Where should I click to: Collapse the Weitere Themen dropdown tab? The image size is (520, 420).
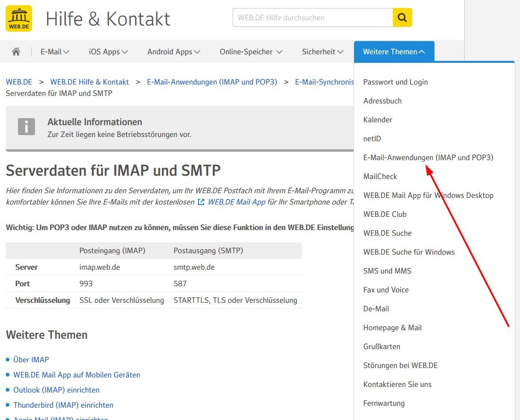[394, 51]
